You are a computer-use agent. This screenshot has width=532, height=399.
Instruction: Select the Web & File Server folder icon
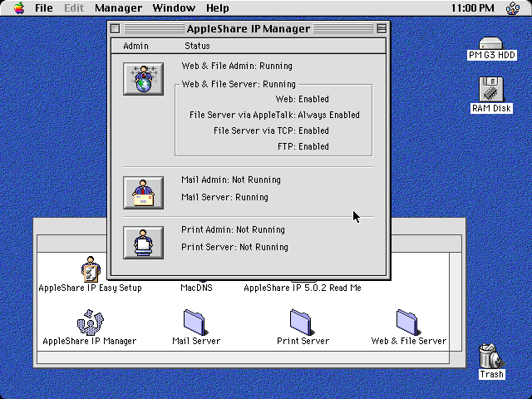pos(409,323)
